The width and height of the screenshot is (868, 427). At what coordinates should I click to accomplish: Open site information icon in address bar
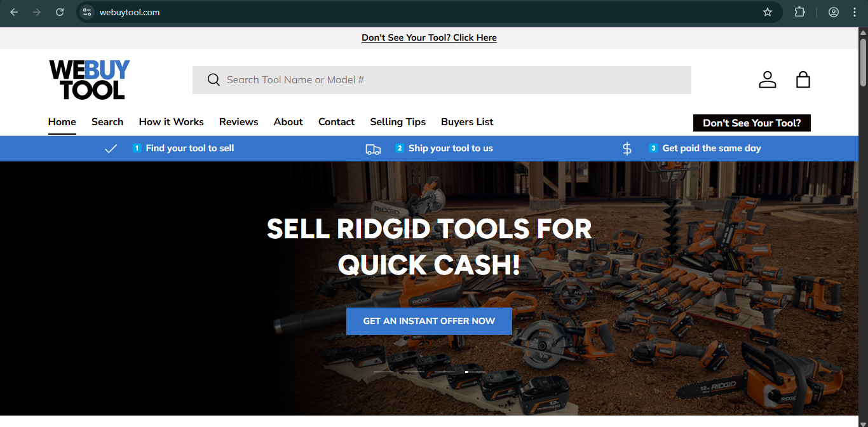[87, 12]
